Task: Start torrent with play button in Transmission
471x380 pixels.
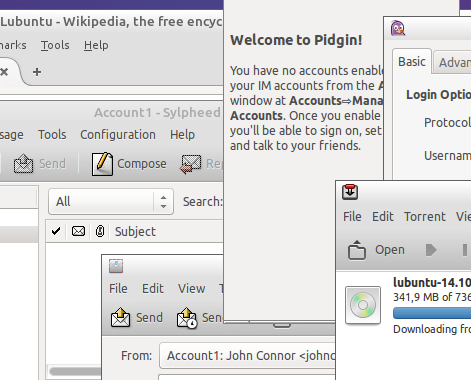Action: coord(431,250)
